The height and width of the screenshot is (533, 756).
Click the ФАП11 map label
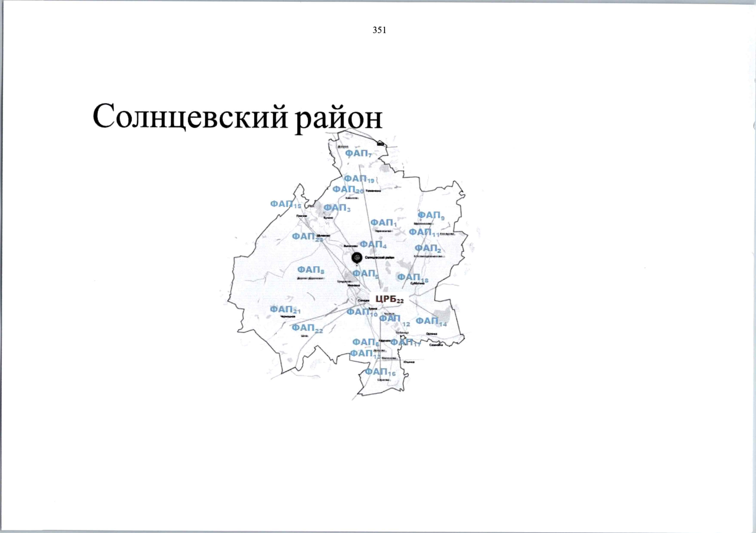(x=424, y=232)
